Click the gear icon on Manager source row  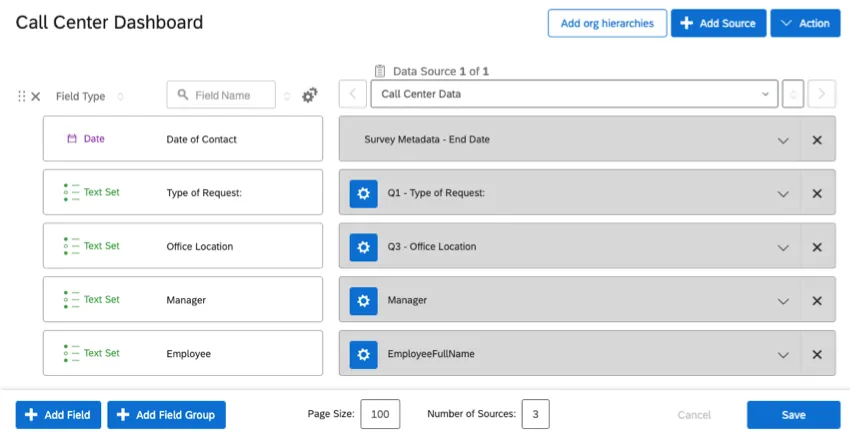click(x=363, y=300)
